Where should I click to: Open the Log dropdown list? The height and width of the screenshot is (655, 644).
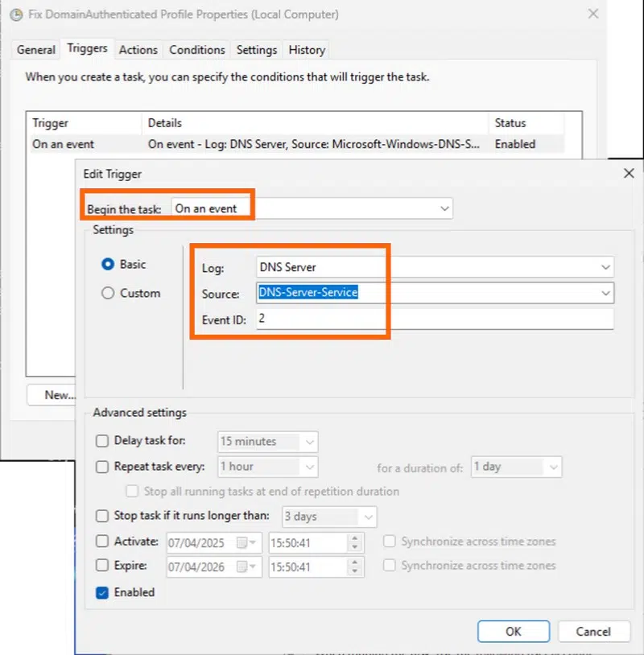(605, 267)
